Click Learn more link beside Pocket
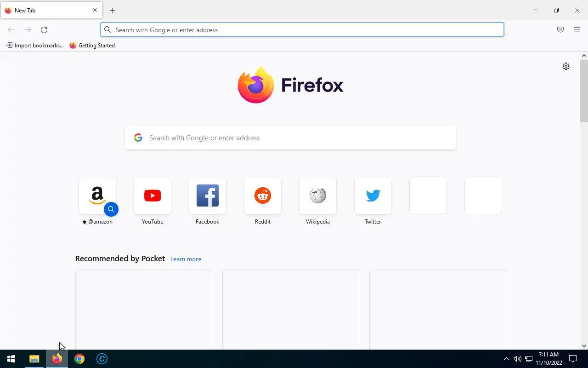Image resolution: width=588 pixels, height=368 pixels. (186, 259)
